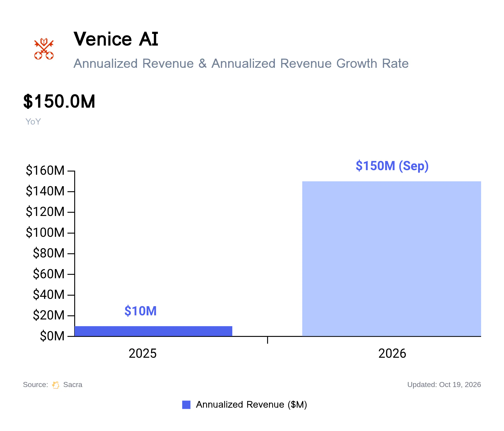Click the Source: label
The image size is (504, 431).
[36, 385]
